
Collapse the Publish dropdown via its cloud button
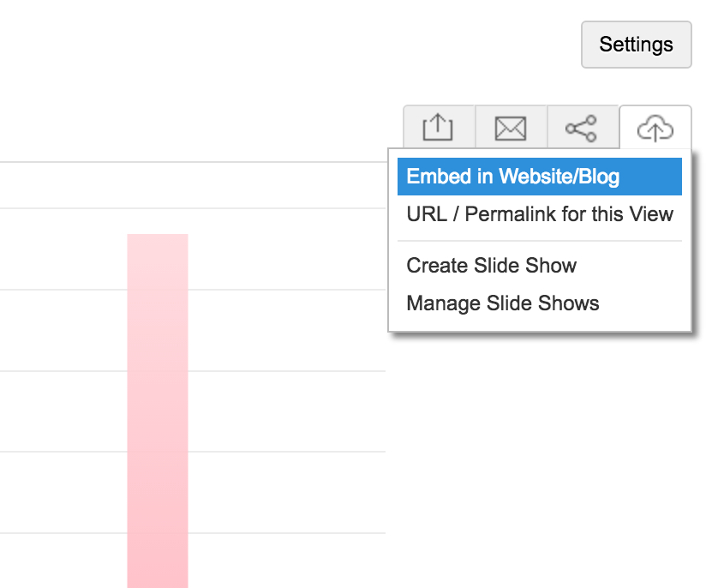[655, 129]
